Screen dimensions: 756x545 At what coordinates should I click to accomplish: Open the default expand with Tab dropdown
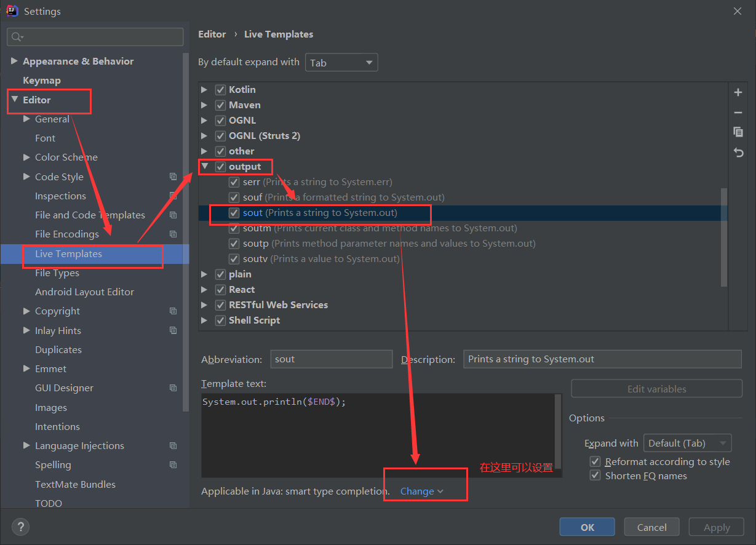pos(341,62)
